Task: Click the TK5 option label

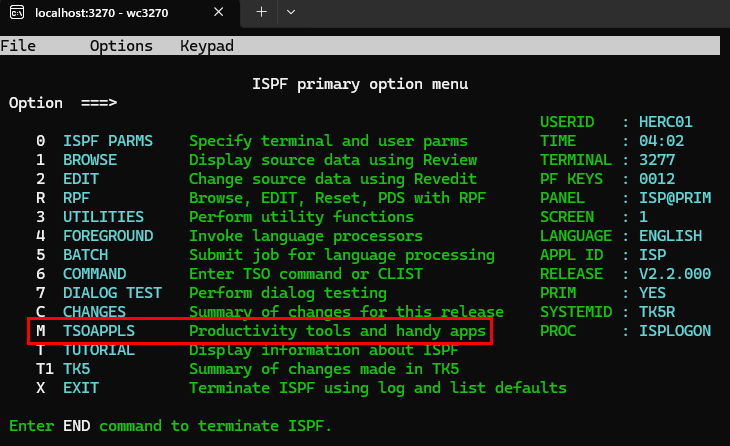Action: (77, 369)
